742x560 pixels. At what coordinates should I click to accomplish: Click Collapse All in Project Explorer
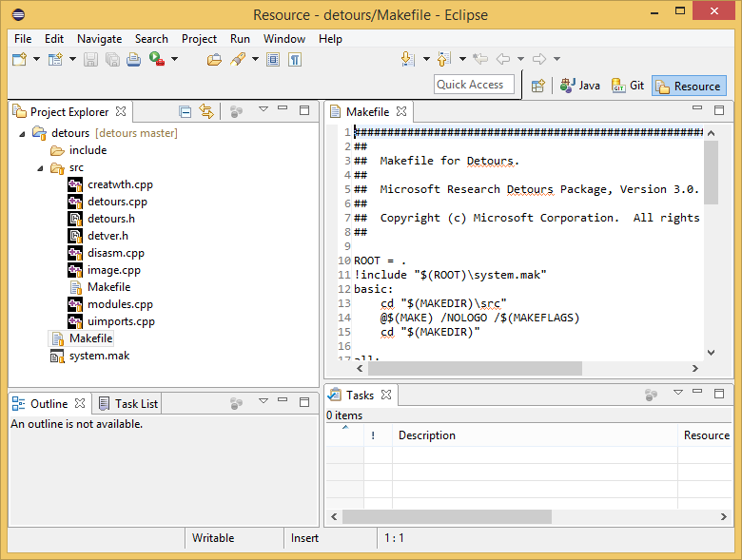point(185,111)
